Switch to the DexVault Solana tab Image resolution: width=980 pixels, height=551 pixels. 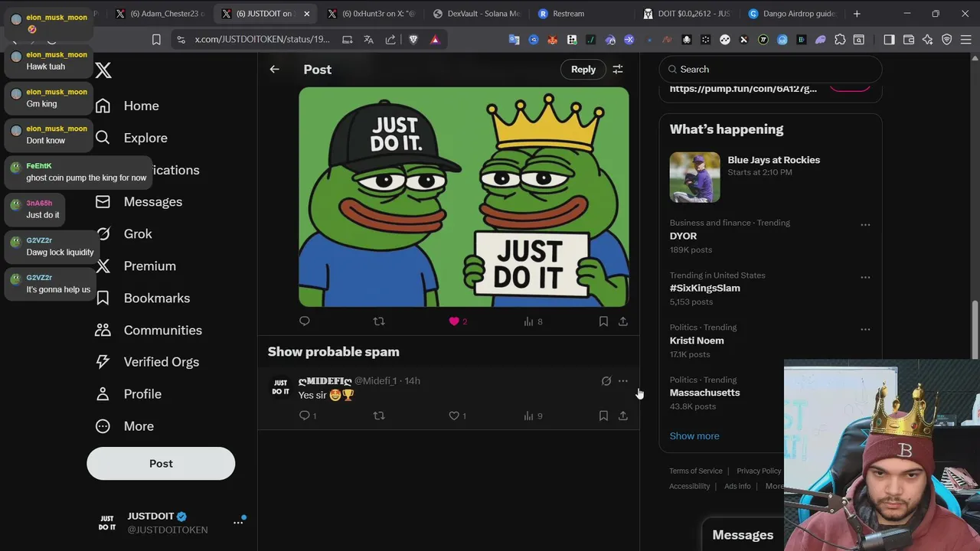(x=477, y=14)
